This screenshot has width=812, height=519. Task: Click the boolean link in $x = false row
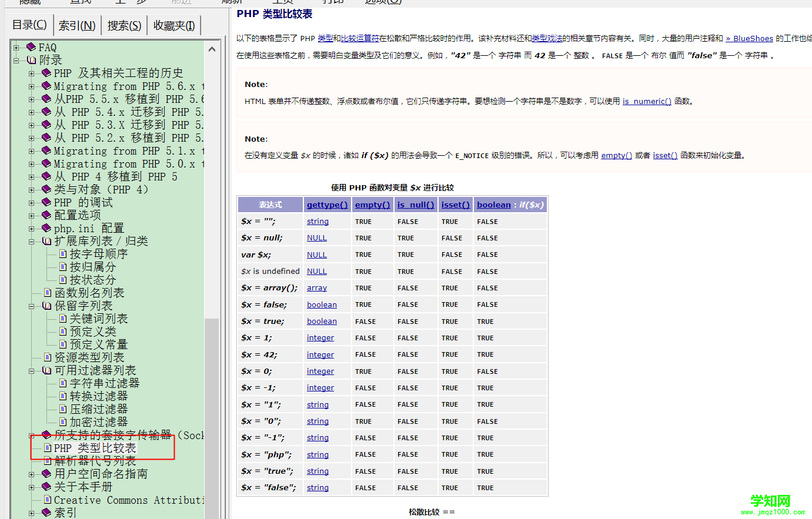322,304
